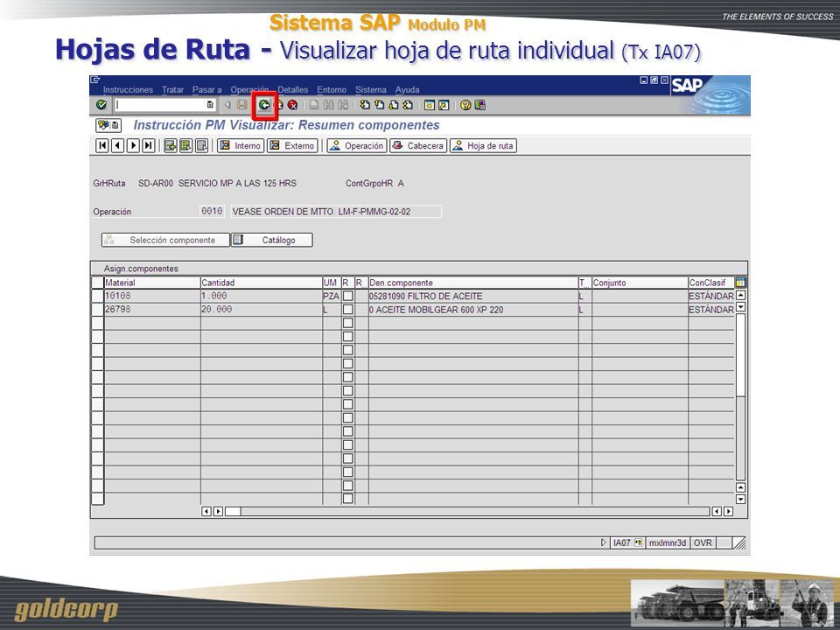The width and height of the screenshot is (840, 630).
Task: Click the Print icon in standard toolbar
Action: tap(314, 105)
